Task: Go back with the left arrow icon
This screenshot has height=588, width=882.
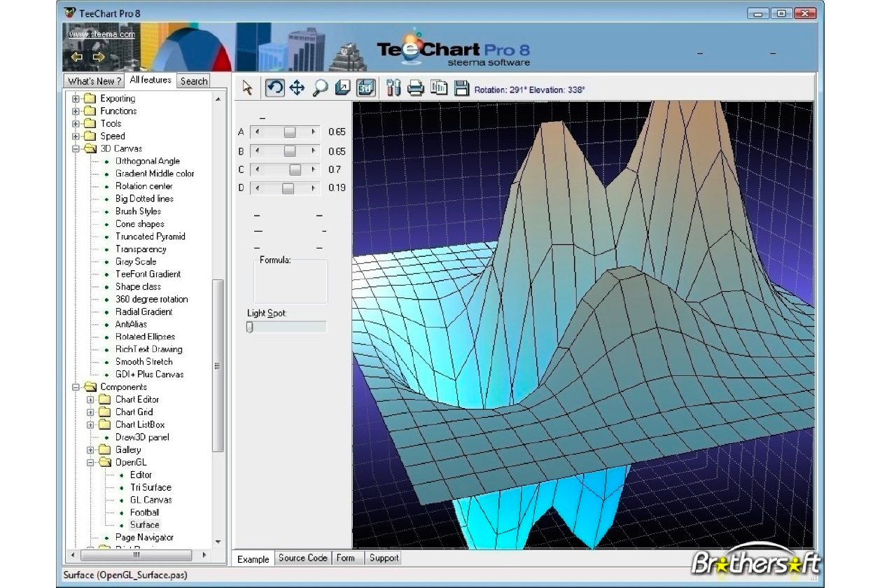Action: (77, 57)
